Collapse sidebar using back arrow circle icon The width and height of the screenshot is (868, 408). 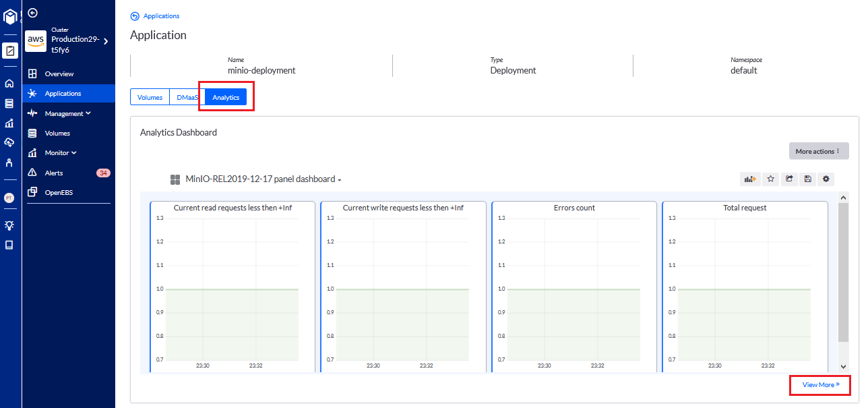(32, 13)
